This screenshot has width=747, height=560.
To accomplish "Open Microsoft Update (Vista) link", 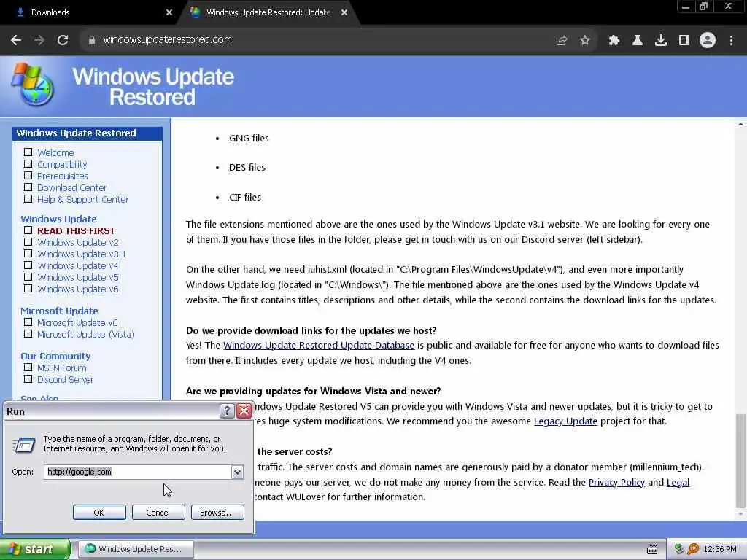I will point(86,334).
